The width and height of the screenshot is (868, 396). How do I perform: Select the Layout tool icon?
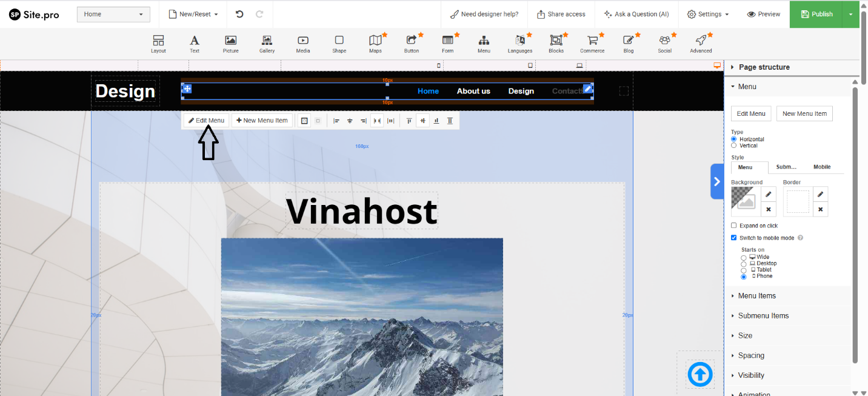pos(158,41)
